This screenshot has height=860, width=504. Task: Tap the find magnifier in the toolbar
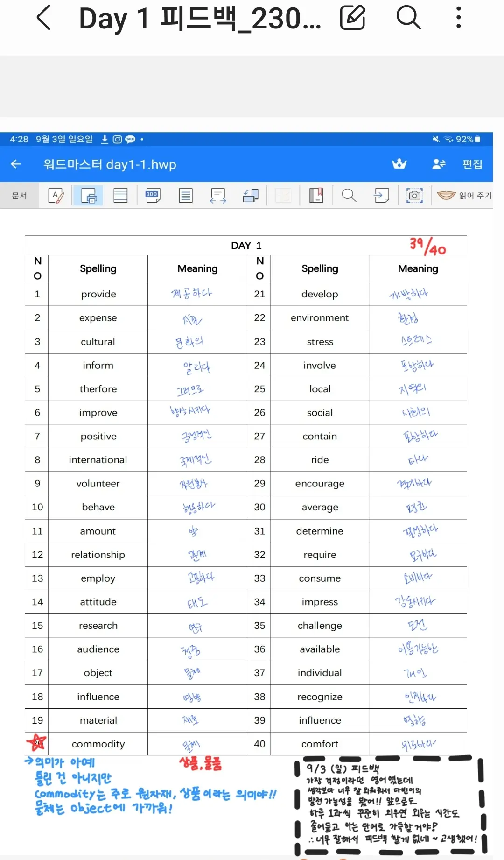click(x=349, y=196)
